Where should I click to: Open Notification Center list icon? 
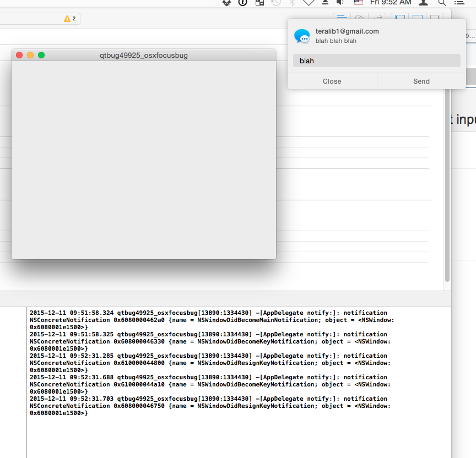pos(459,2)
